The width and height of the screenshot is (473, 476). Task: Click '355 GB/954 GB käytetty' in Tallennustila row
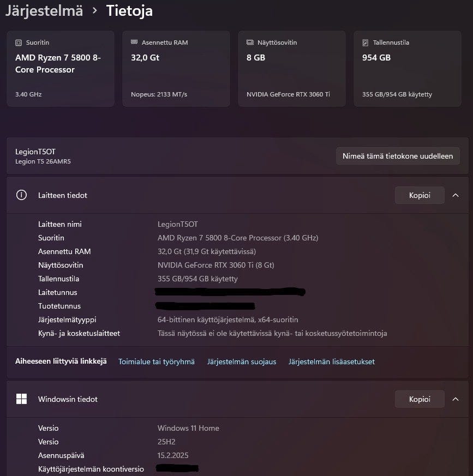197,279
